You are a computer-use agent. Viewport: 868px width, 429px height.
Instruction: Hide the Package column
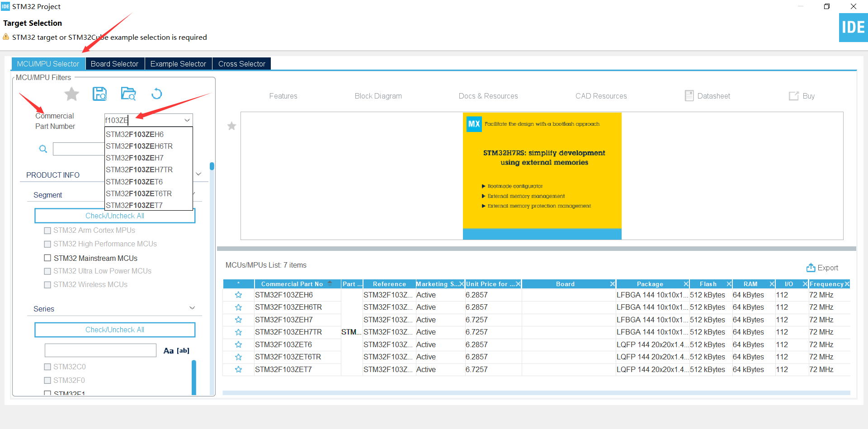686,284
